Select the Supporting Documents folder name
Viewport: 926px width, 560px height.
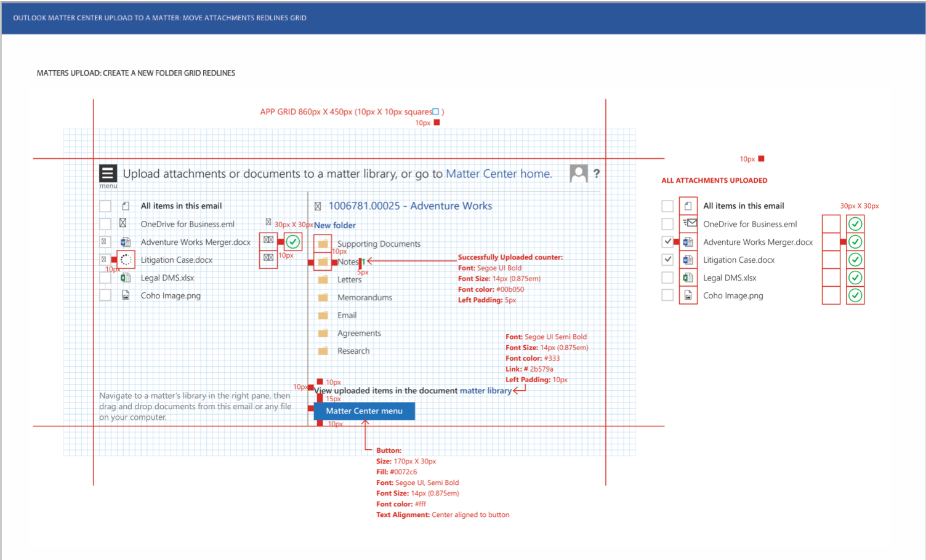tap(379, 244)
